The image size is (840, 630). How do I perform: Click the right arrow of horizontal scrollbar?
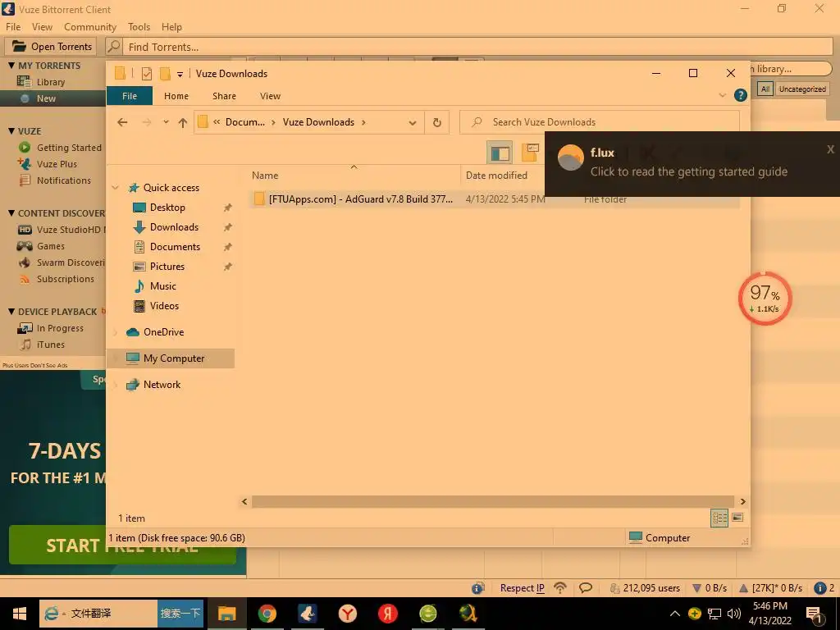[x=743, y=501]
